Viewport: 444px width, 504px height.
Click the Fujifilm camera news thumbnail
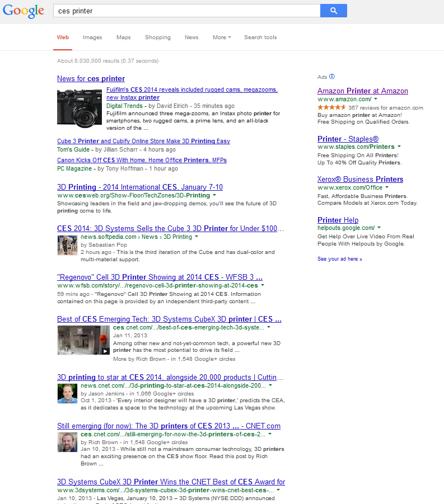coord(80,109)
